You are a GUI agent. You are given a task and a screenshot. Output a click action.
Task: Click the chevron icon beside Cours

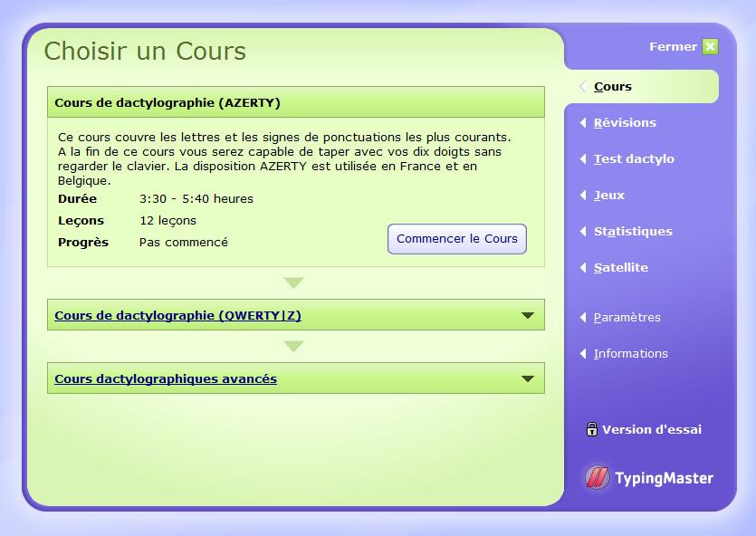(583, 86)
